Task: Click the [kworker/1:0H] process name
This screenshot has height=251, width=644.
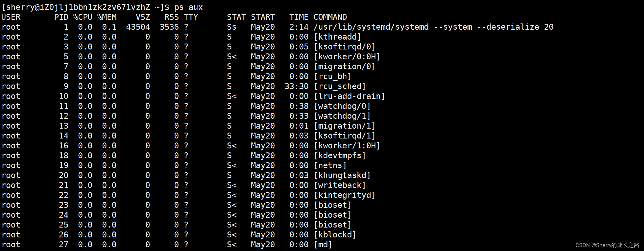Action: coord(347,146)
